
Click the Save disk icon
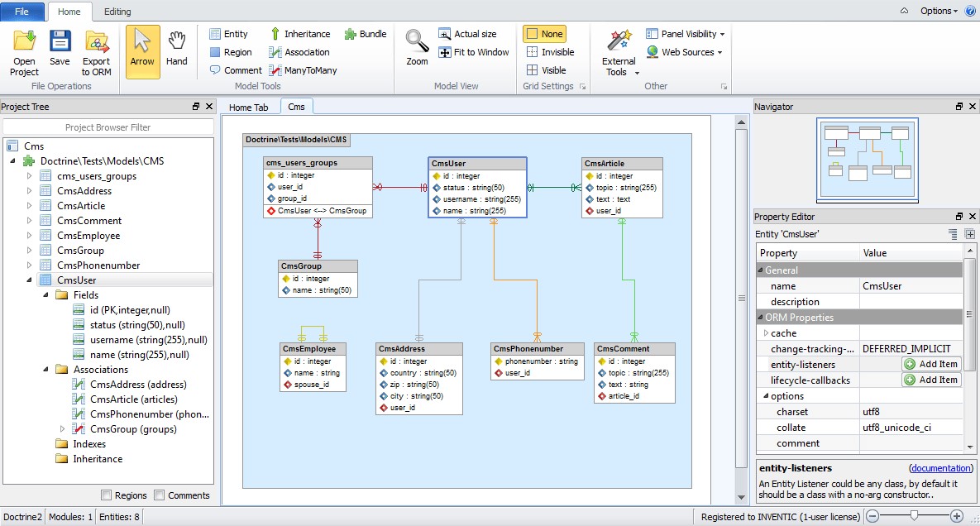click(60, 41)
